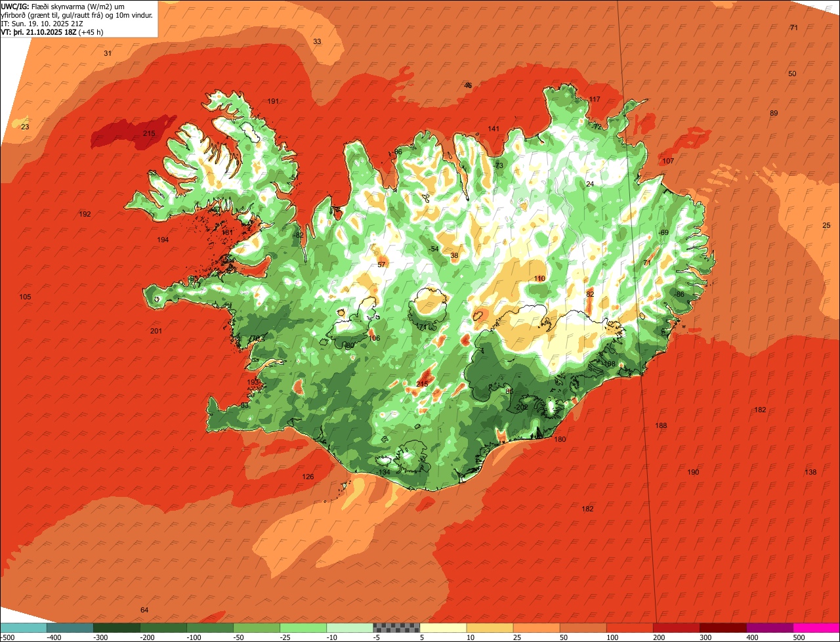This screenshot has width=840, height=642.
Task: Click the map value 106
Action: [374, 338]
